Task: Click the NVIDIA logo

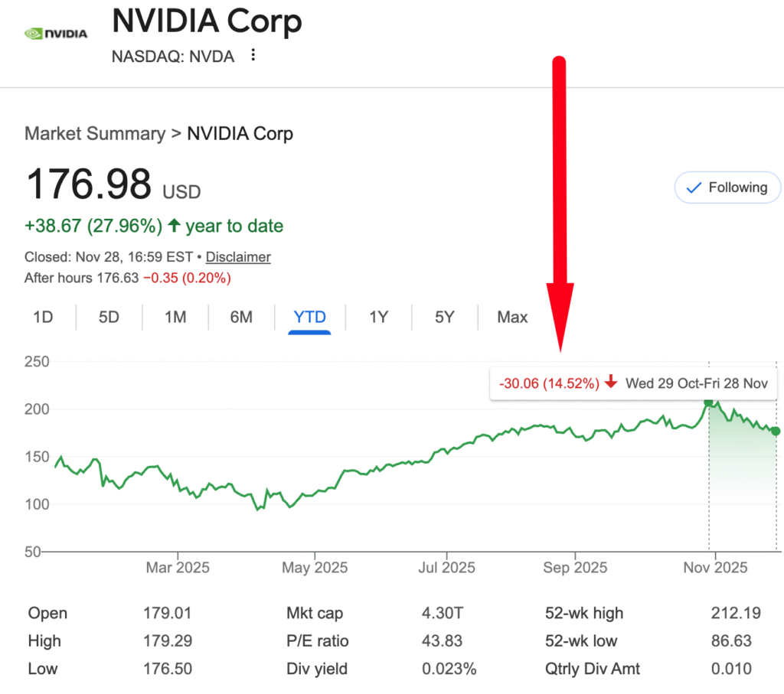Action: (x=56, y=34)
